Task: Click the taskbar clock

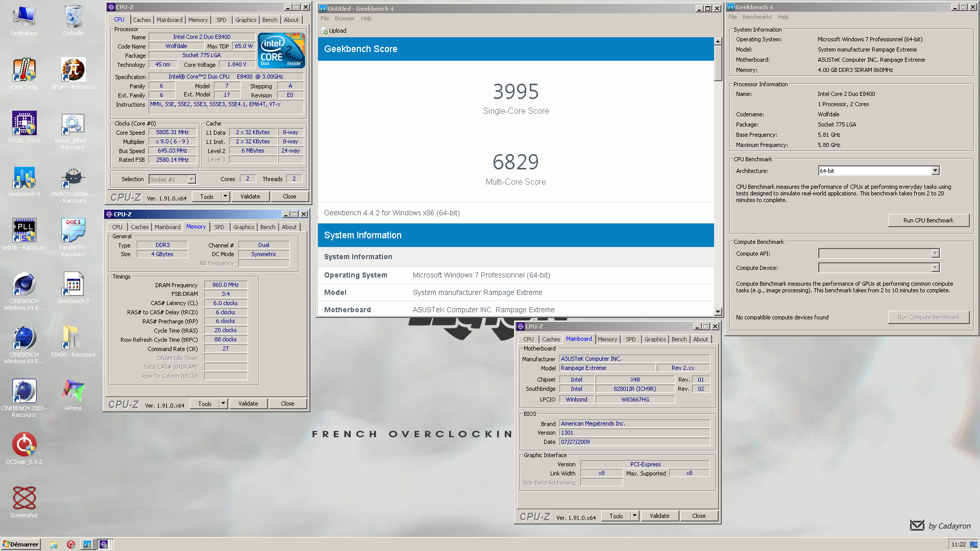Action: click(x=959, y=544)
